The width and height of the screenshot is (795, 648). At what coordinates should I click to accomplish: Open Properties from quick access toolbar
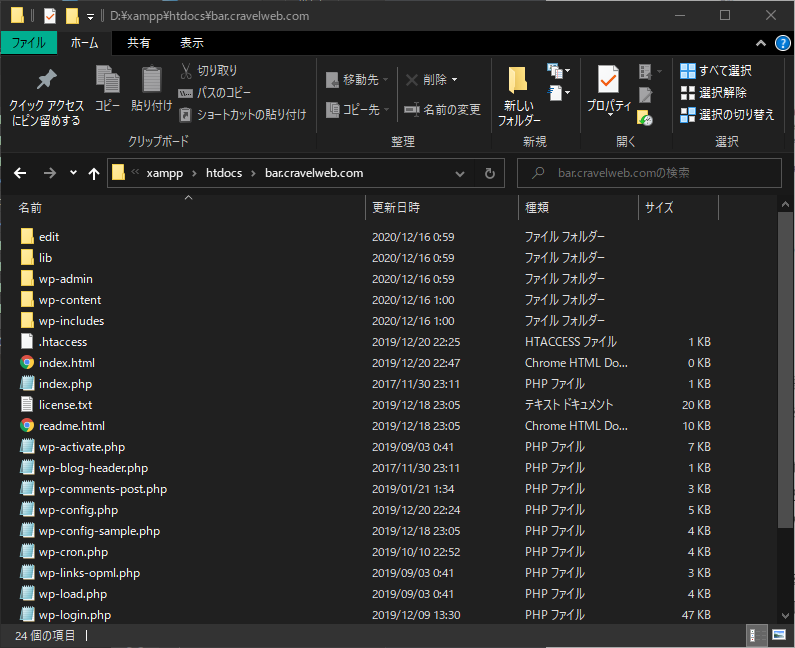pos(50,16)
